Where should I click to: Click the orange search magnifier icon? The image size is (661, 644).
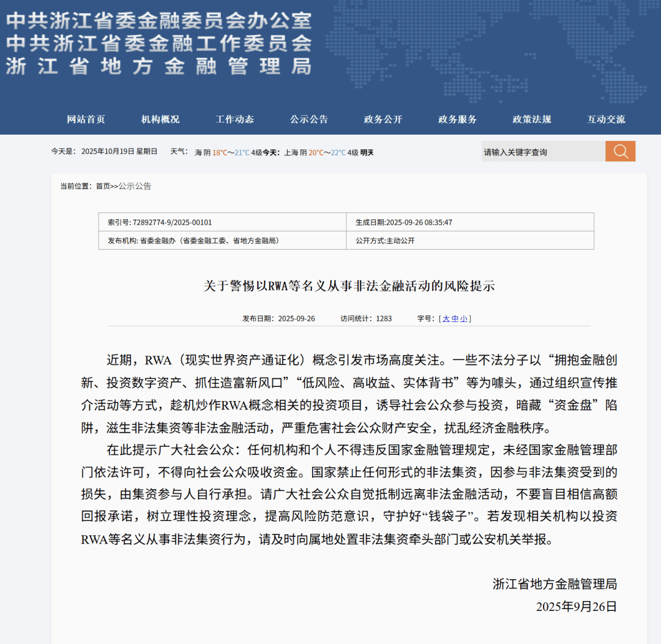620,151
